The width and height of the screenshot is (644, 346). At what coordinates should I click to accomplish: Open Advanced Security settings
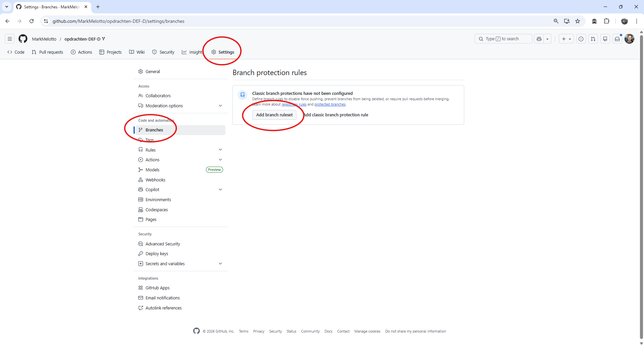point(180,244)
